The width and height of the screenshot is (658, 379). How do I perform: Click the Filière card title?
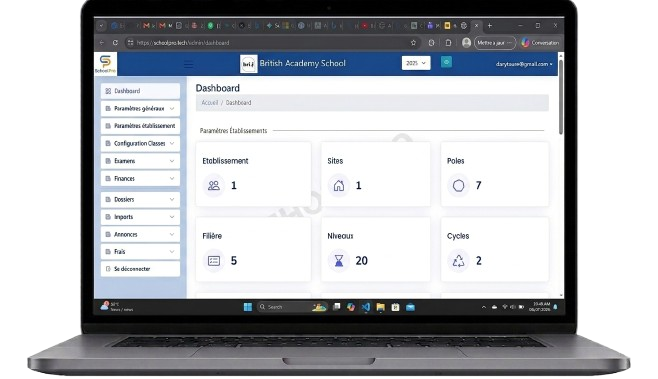point(212,236)
